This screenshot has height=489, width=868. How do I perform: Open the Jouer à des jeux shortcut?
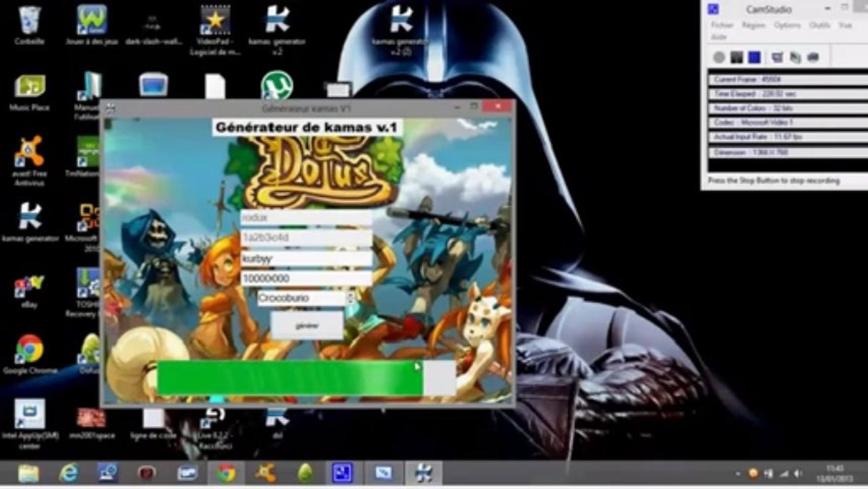[x=92, y=24]
